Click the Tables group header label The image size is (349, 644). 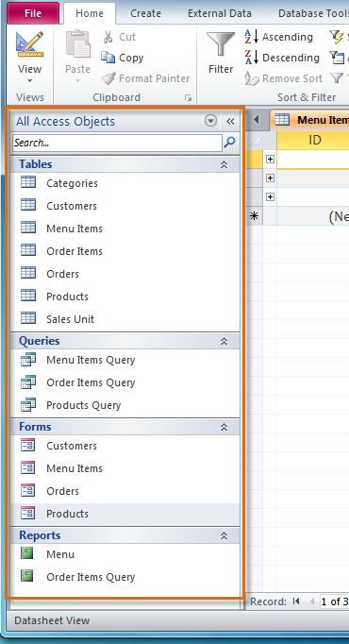click(x=36, y=164)
